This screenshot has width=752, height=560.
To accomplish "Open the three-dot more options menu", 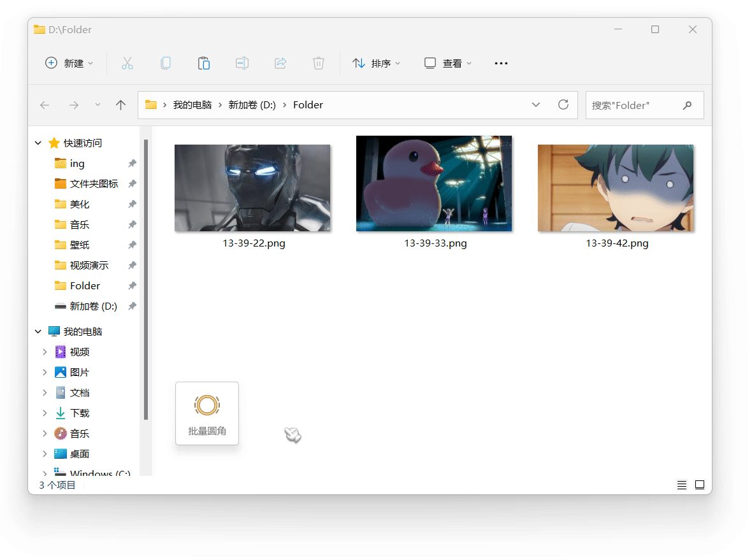I will pos(501,63).
